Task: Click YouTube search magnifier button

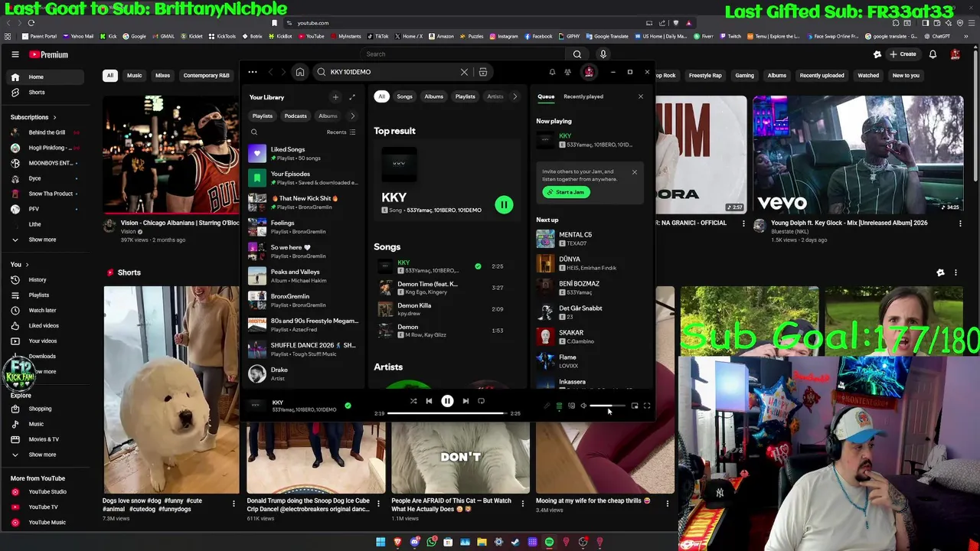Action: coord(577,54)
